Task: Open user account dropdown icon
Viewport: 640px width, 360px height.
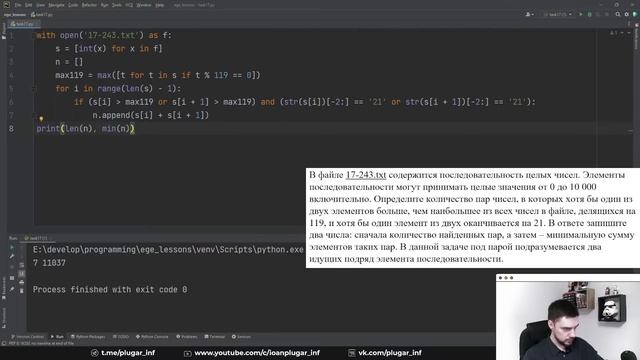Action: pyautogui.click(x=529, y=14)
